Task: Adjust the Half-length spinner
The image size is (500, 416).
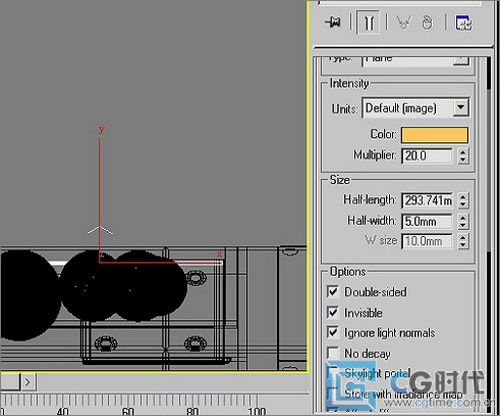Action: pyautogui.click(x=463, y=200)
